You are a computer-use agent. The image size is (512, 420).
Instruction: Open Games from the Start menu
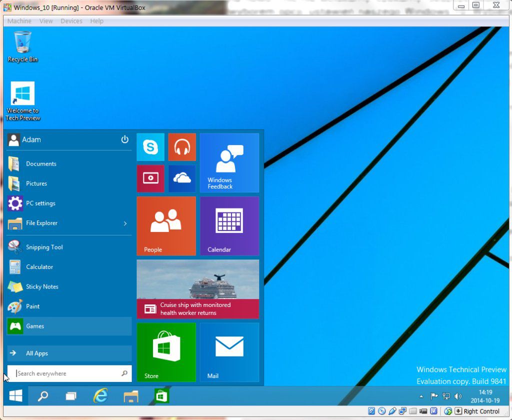point(69,326)
